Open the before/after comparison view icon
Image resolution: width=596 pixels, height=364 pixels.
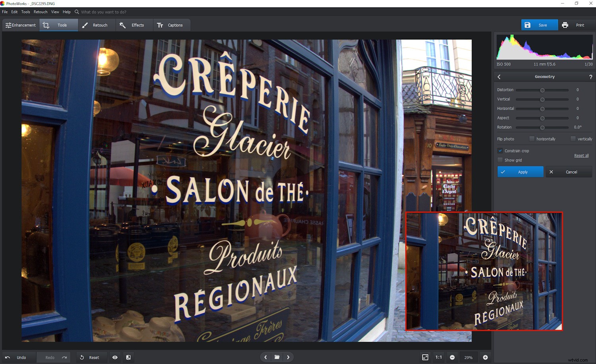point(128,357)
